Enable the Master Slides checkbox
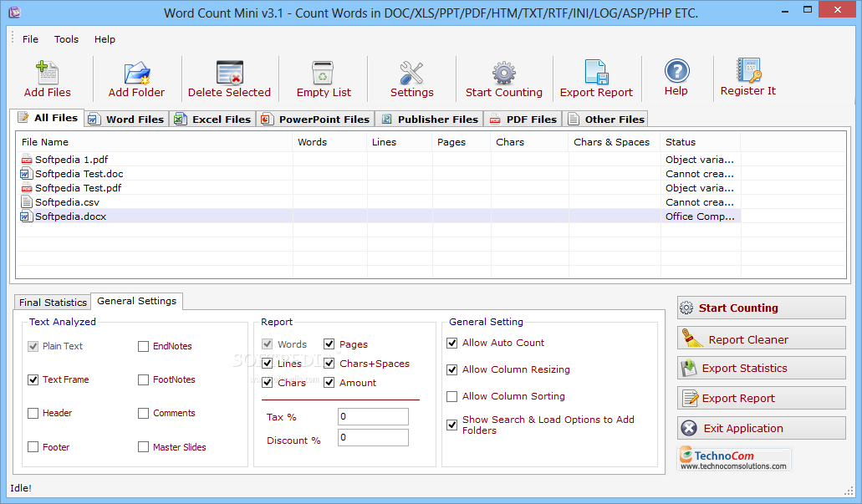Viewport: 862px width, 504px height. tap(144, 447)
